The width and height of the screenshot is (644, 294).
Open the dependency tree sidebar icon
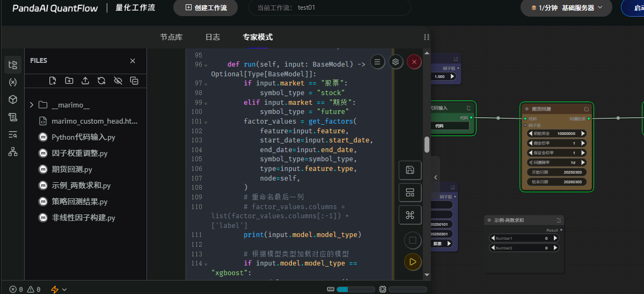point(13,152)
